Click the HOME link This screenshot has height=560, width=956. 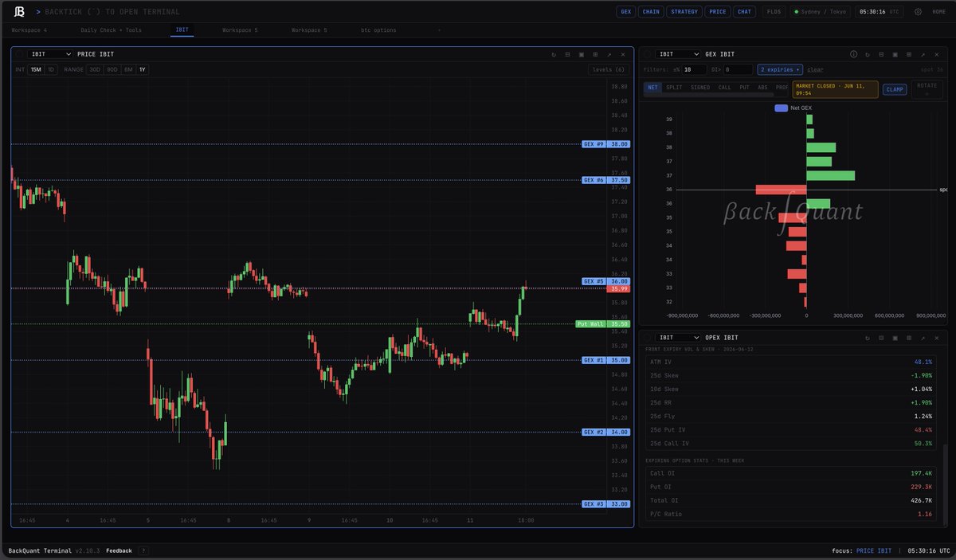tap(938, 12)
